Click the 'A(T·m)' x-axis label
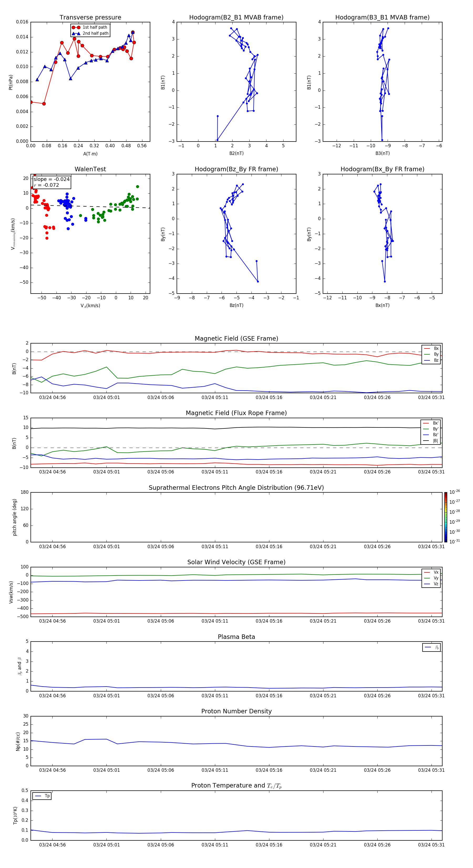Screen dimensions: 473x868 pos(90,154)
